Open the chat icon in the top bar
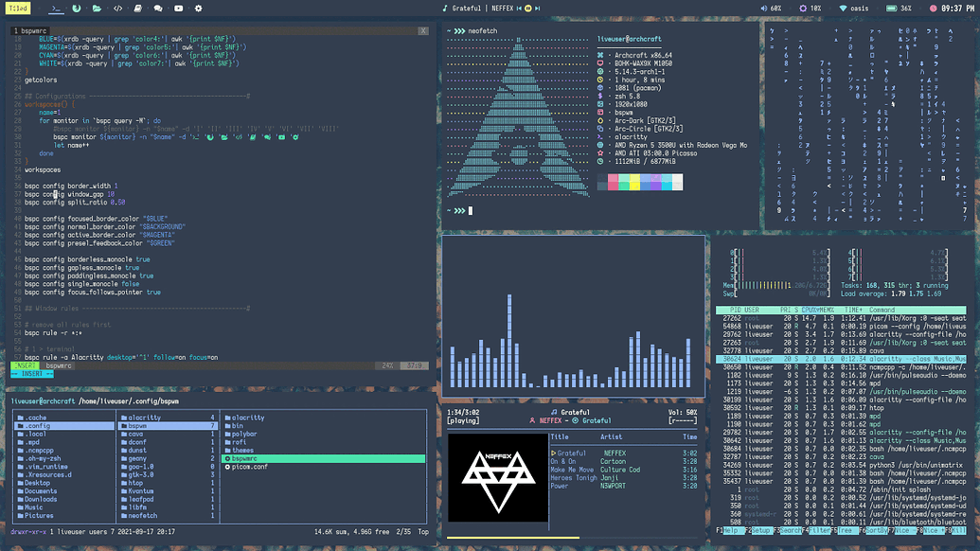 coord(157,9)
